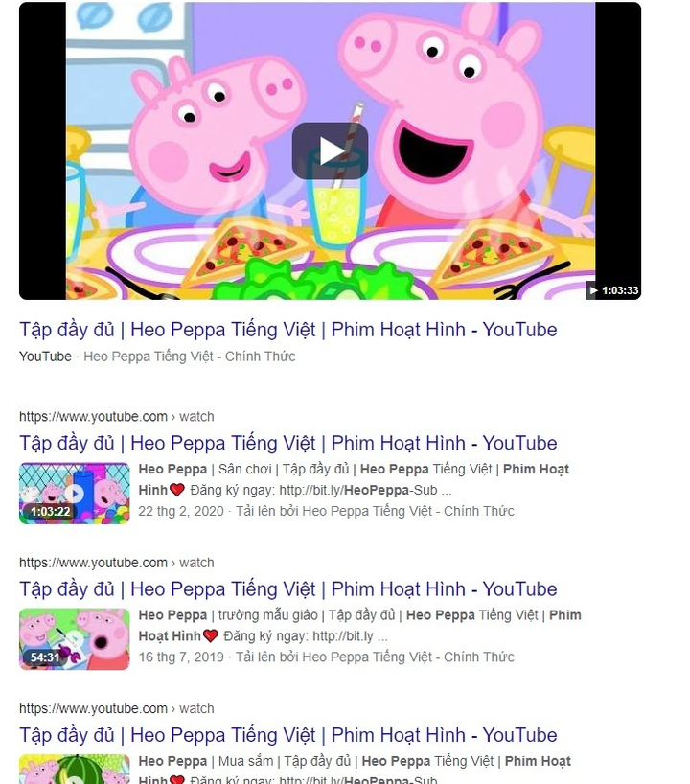Click play icon on trường mẫu giáo thumbnail
Viewport: 690px width, 784px height.
pos(75,639)
